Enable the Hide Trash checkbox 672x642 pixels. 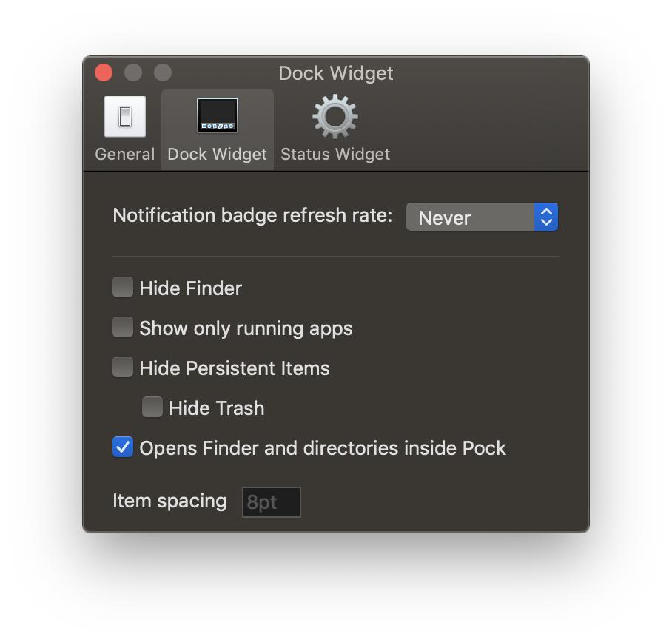(x=152, y=407)
